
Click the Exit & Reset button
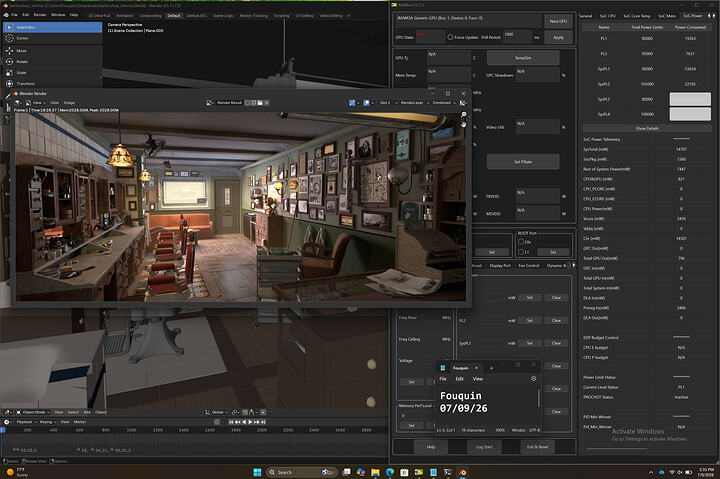point(537,447)
